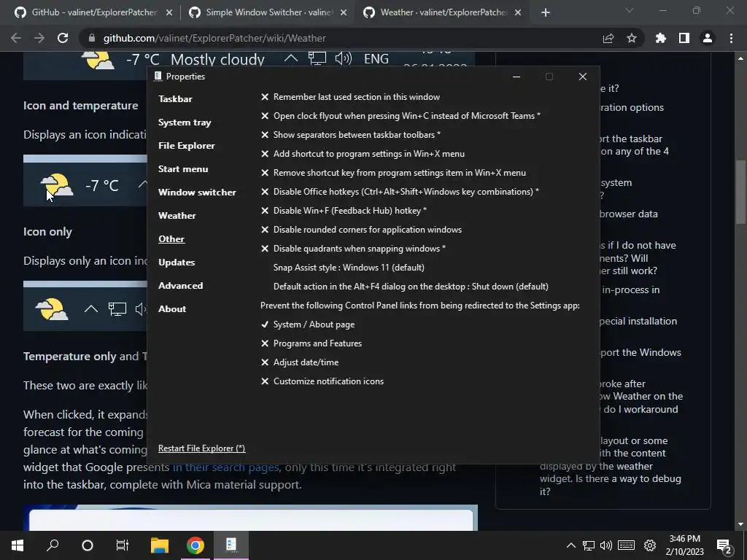Open Weather section in Properties
This screenshot has width=747, height=560.
pyautogui.click(x=177, y=216)
